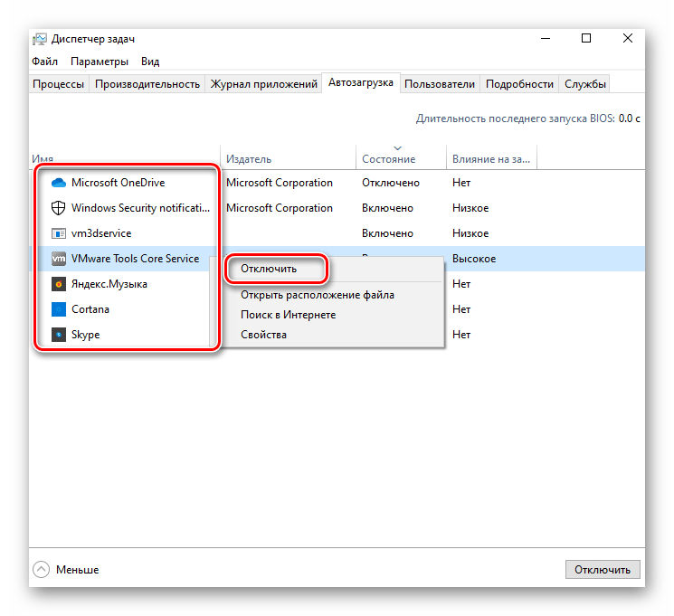The width and height of the screenshot is (674, 616).
Task: Open the Файл menu
Action: tap(44, 62)
